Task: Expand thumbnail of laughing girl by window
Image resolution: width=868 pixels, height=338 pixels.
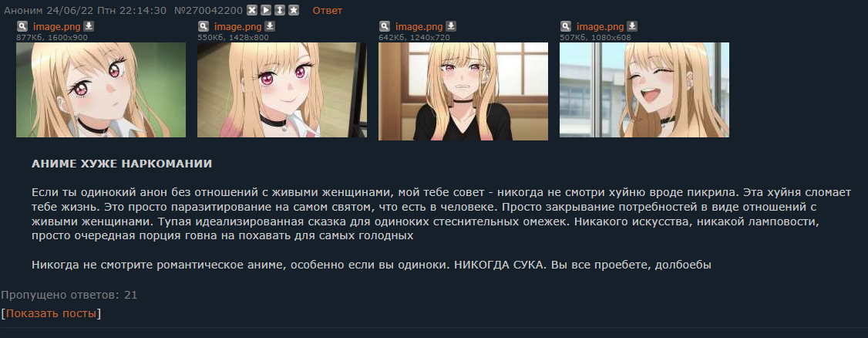Action: coord(644,90)
